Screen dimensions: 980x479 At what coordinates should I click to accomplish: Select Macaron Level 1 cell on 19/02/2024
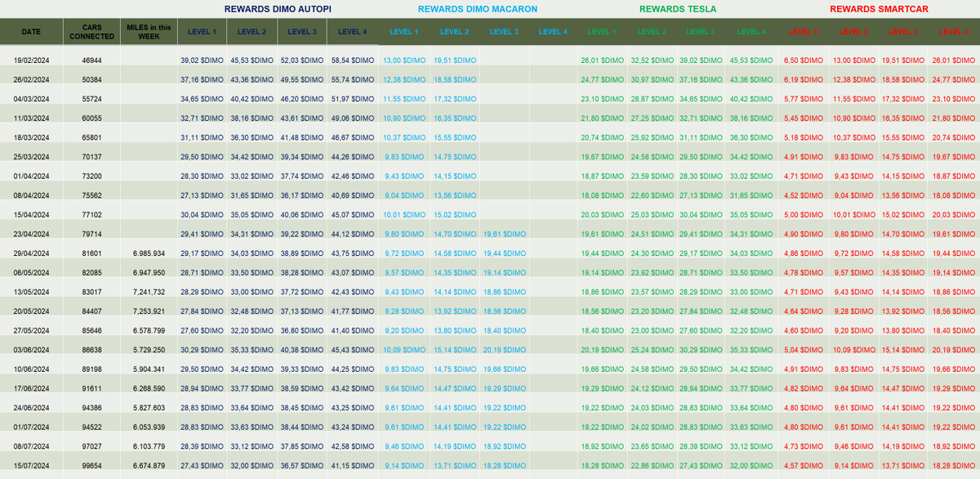tap(403, 60)
